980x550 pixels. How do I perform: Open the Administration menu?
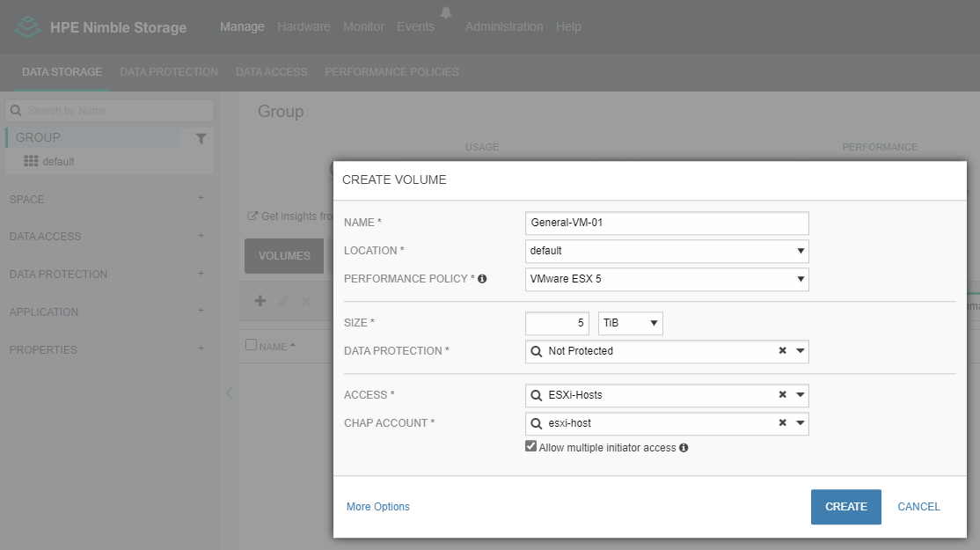(x=504, y=27)
